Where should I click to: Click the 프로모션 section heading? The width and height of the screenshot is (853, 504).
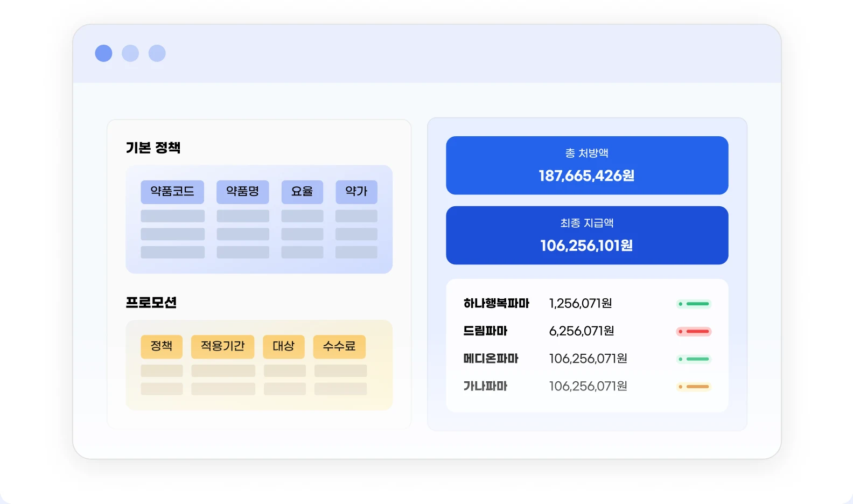tap(151, 303)
